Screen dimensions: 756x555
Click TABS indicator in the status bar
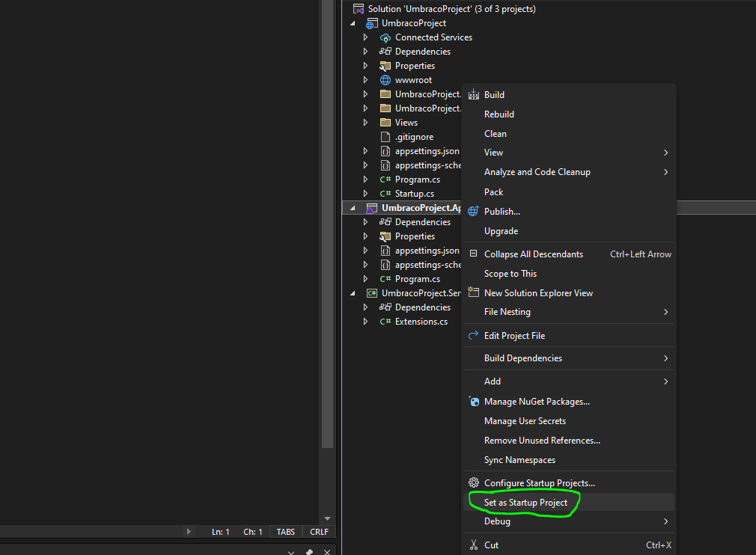pyautogui.click(x=285, y=532)
